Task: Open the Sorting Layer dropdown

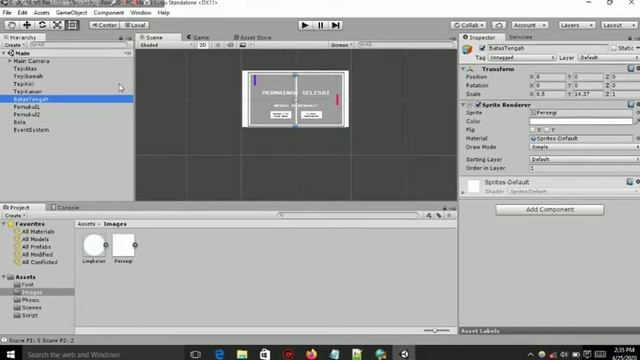Action: pos(584,159)
